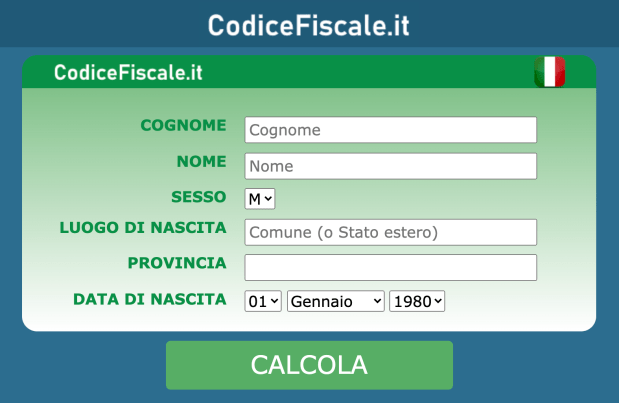This screenshot has width=619, height=403.
Task: Open the 1980 birth year dropdown
Action: click(417, 301)
